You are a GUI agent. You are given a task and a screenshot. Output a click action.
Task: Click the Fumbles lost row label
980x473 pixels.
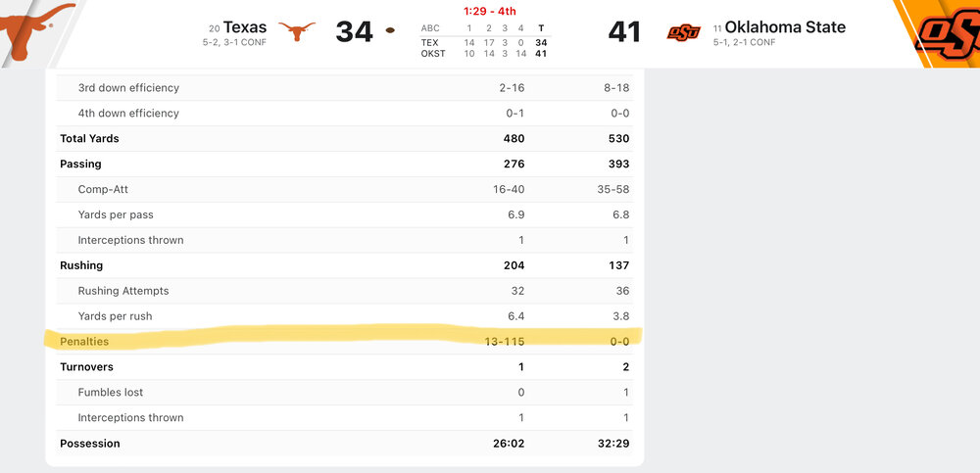tap(111, 393)
